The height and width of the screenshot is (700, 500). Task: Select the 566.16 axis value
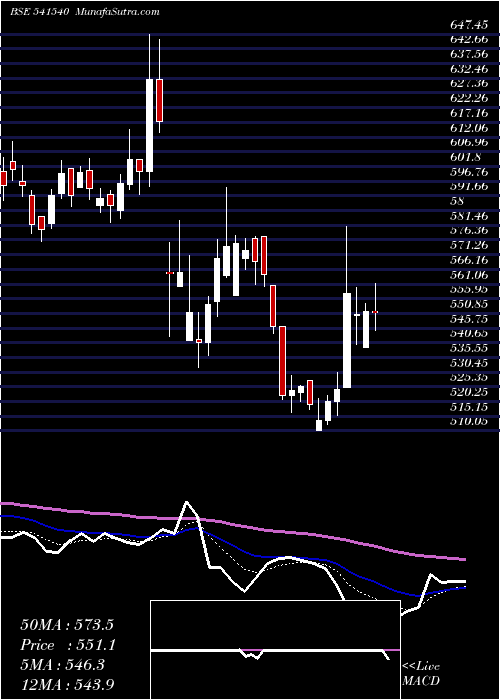tap(469, 260)
